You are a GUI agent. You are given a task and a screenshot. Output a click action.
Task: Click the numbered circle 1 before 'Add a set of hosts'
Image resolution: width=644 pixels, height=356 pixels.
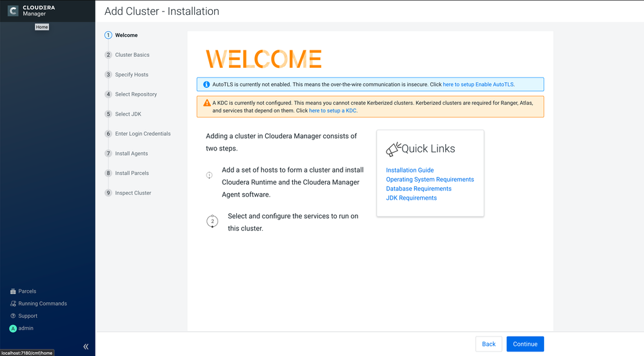pos(209,175)
